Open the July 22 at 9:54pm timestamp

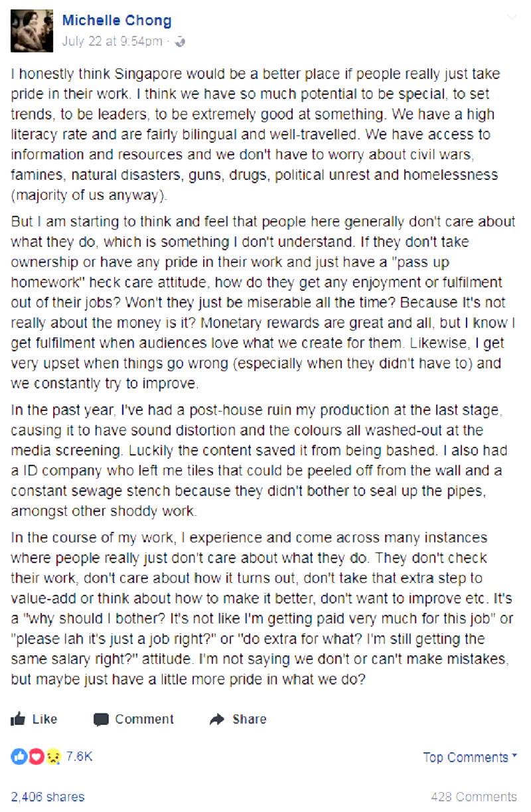112,41
